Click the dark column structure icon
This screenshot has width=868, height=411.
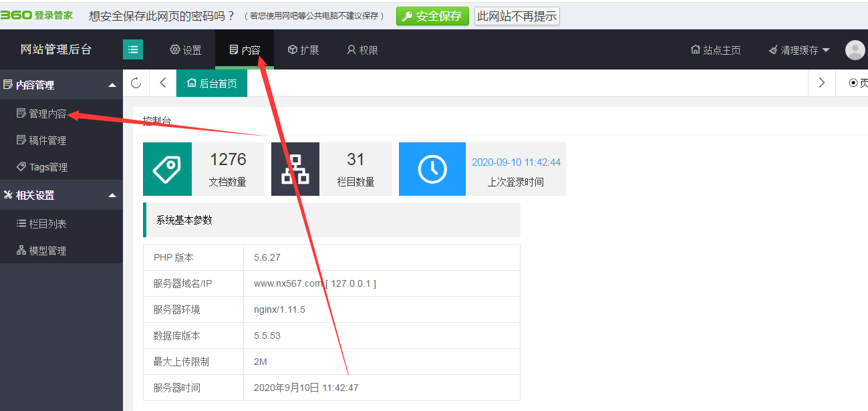tap(295, 169)
